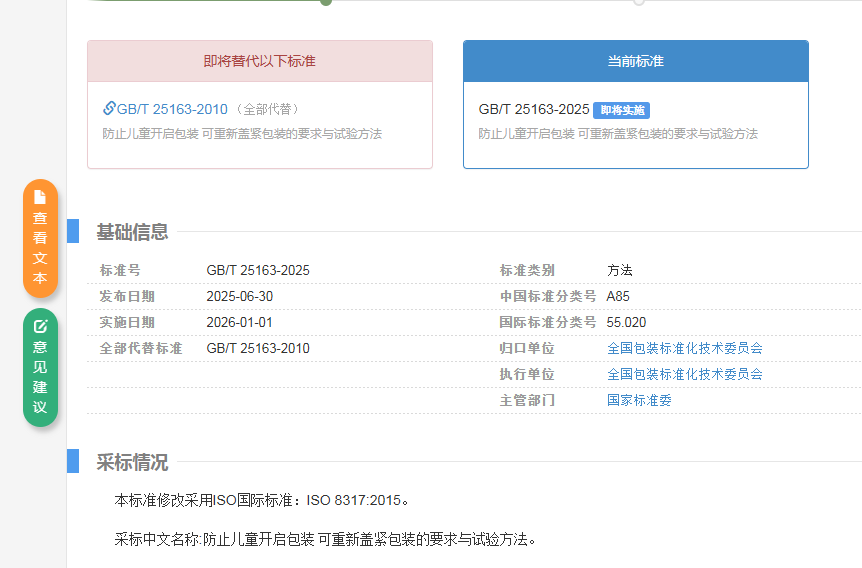Viewport: 862px width, 568px height.
Task: Open the 查看文本 text label
Action: tap(40, 248)
